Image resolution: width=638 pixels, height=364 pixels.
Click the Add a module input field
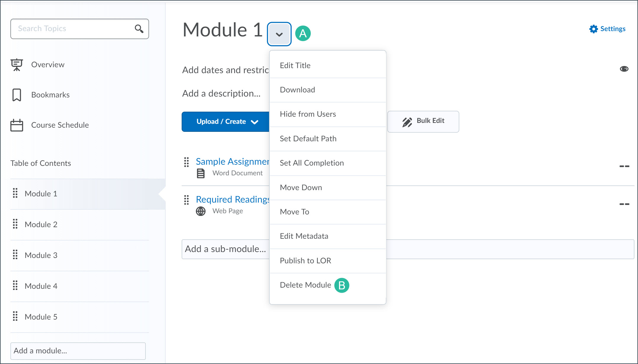[x=78, y=351]
